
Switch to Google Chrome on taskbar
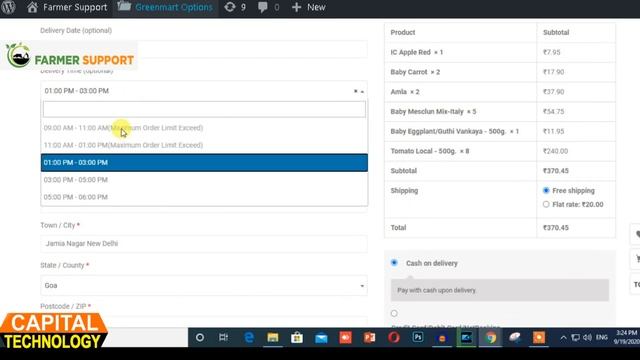click(x=491, y=338)
